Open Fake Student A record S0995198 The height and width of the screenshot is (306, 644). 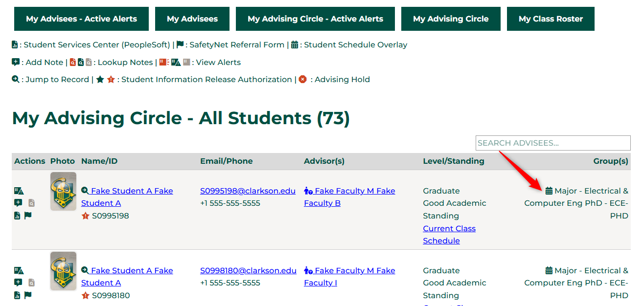127,197
